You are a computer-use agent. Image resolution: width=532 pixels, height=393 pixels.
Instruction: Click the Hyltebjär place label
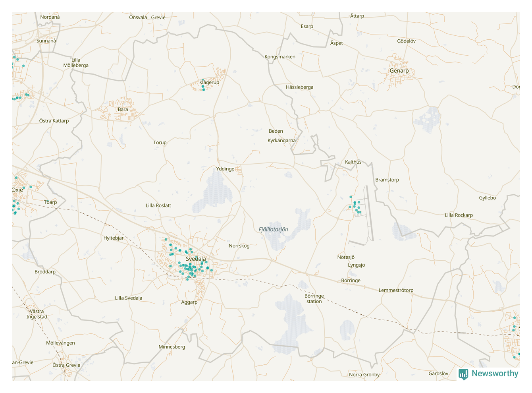(114, 238)
